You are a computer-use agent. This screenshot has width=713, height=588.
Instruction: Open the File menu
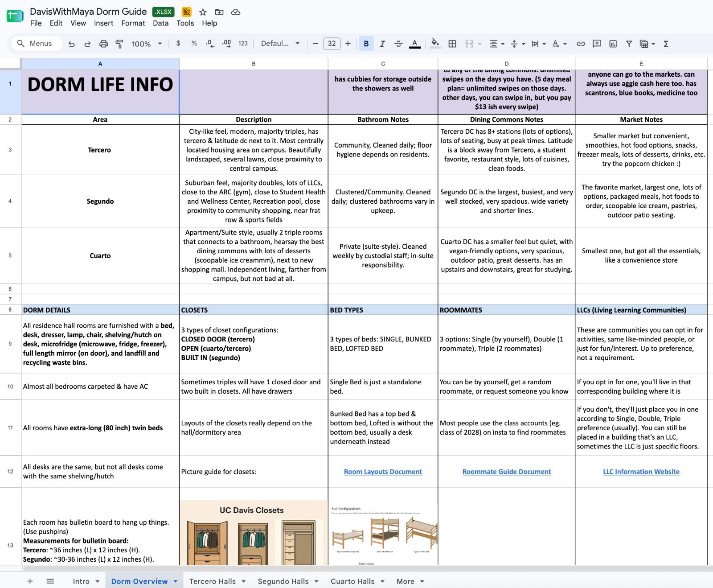[36, 23]
